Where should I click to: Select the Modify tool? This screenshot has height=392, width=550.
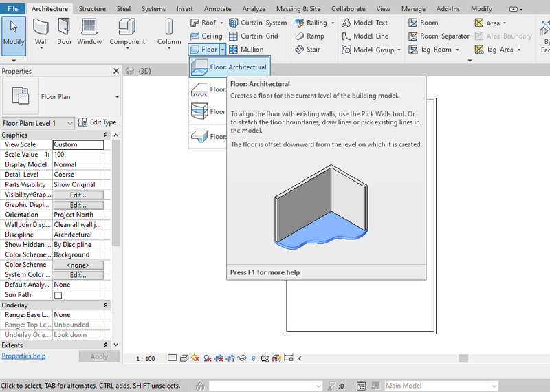coord(14,36)
